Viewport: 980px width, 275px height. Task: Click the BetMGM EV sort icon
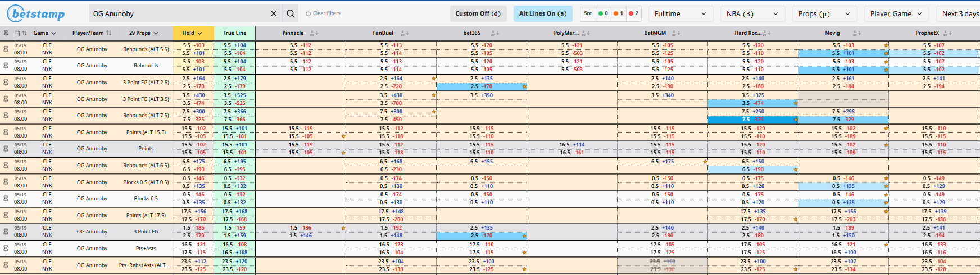tap(677, 33)
